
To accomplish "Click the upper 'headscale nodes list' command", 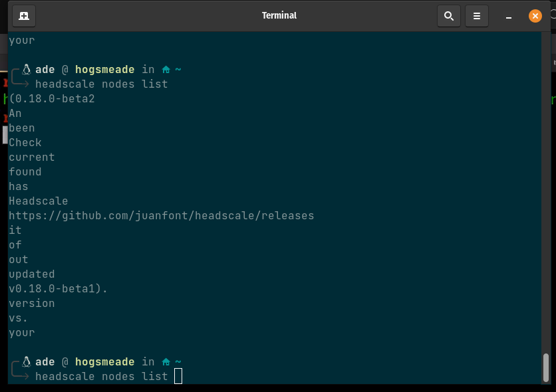I will tap(101, 84).
